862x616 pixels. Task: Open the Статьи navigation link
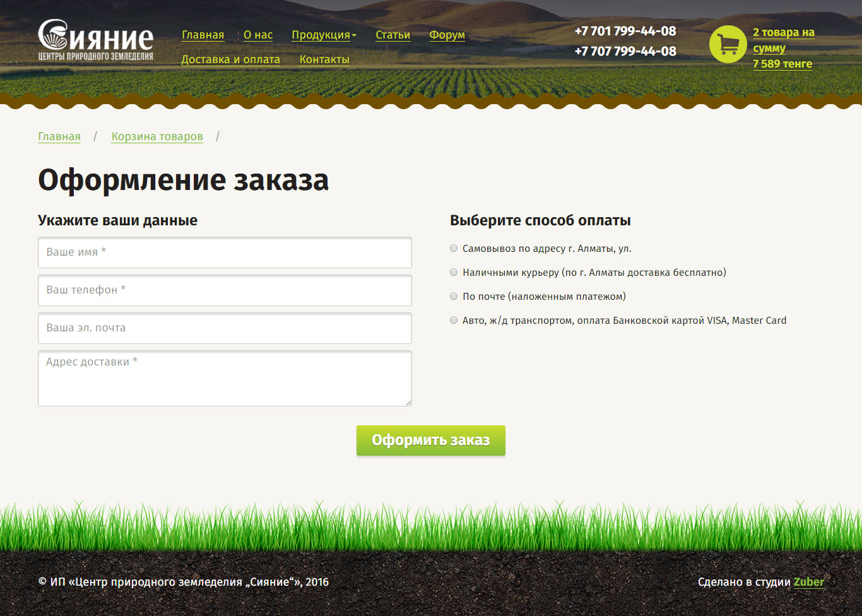pyautogui.click(x=393, y=35)
